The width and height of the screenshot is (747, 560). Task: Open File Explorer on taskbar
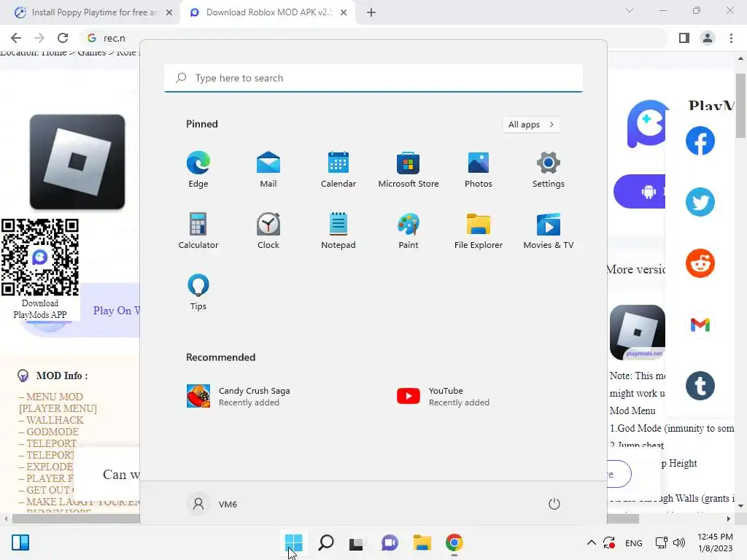422,542
